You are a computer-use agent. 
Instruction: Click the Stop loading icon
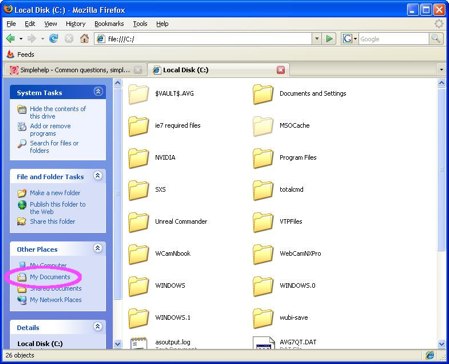click(x=69, y=39)
